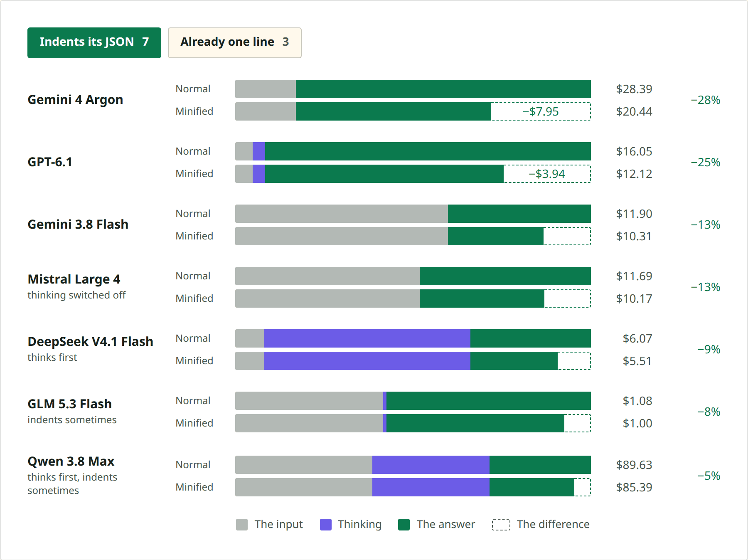
Task: Click the −28% savings figure
Action: pyautogui.click(x=706, y=100)
